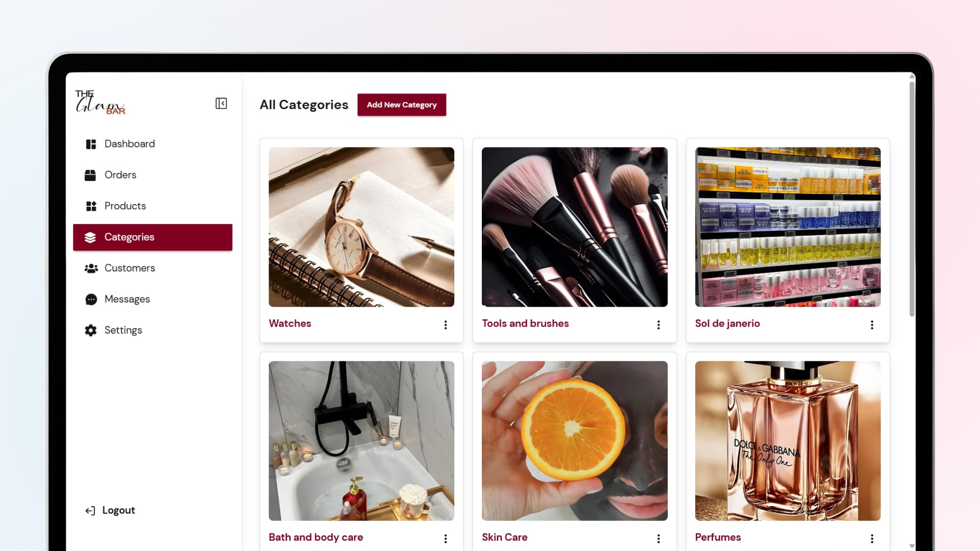Click the Categories layers icon
This screenshot has height=551, width=980.
coord(90,237)
